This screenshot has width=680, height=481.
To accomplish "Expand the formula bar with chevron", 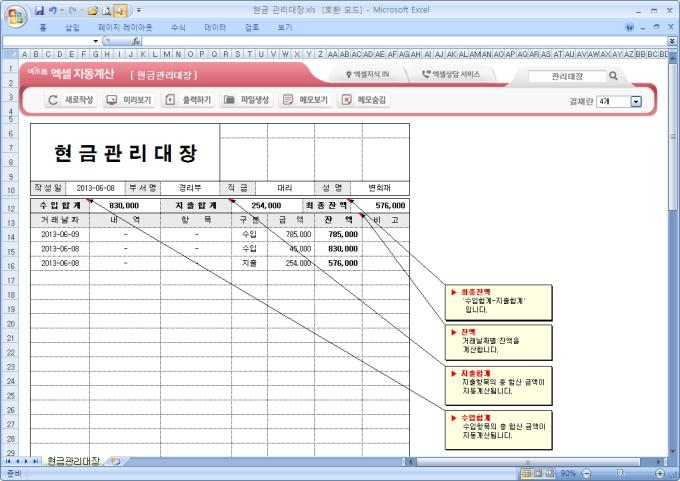I will point(672,41).
